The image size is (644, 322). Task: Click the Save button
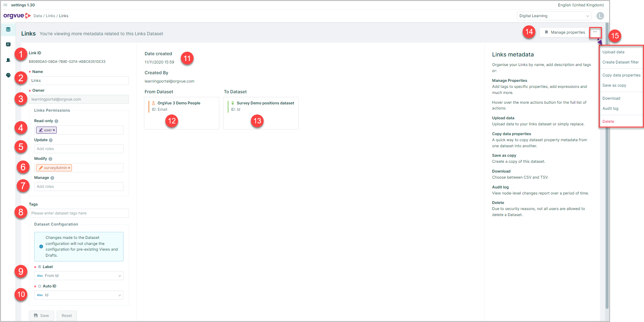tap(41, 316)
